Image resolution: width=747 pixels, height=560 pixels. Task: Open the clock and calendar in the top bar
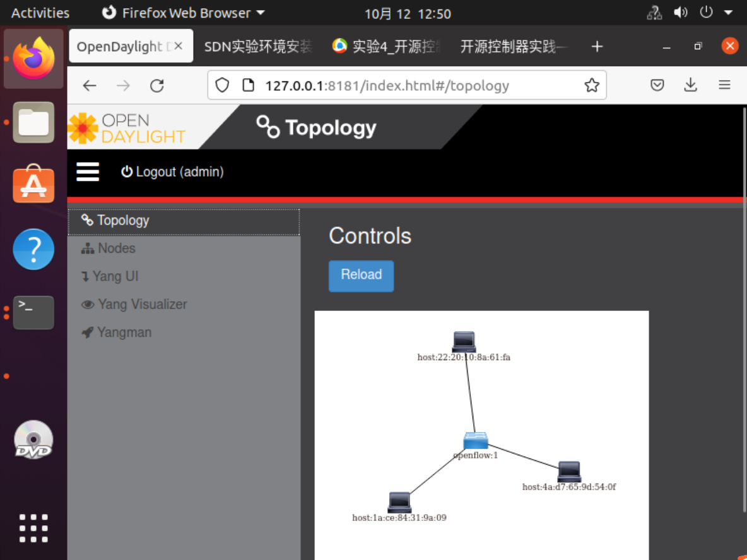coord(408,13)
